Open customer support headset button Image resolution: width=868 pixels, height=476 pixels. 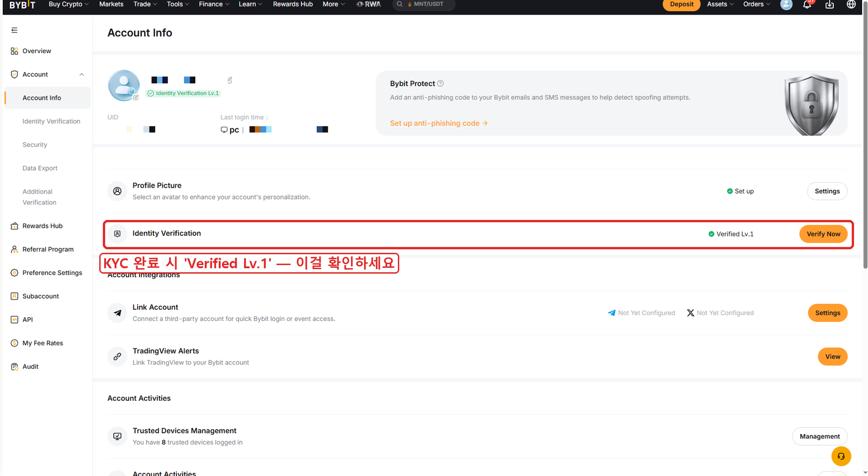[x=841, y=456]
